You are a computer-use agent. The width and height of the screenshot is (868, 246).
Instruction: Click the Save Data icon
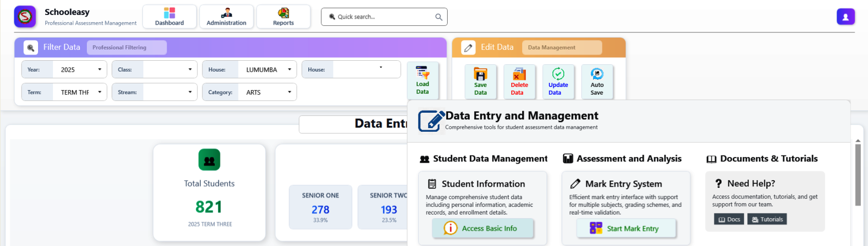coord(481,74)
